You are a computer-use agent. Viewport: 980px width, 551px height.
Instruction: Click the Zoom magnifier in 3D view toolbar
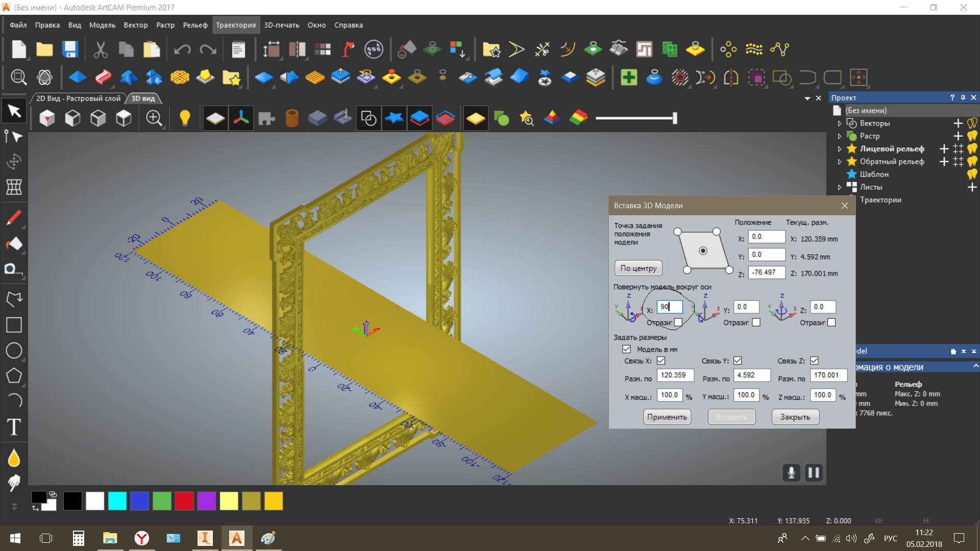[154, 118]
